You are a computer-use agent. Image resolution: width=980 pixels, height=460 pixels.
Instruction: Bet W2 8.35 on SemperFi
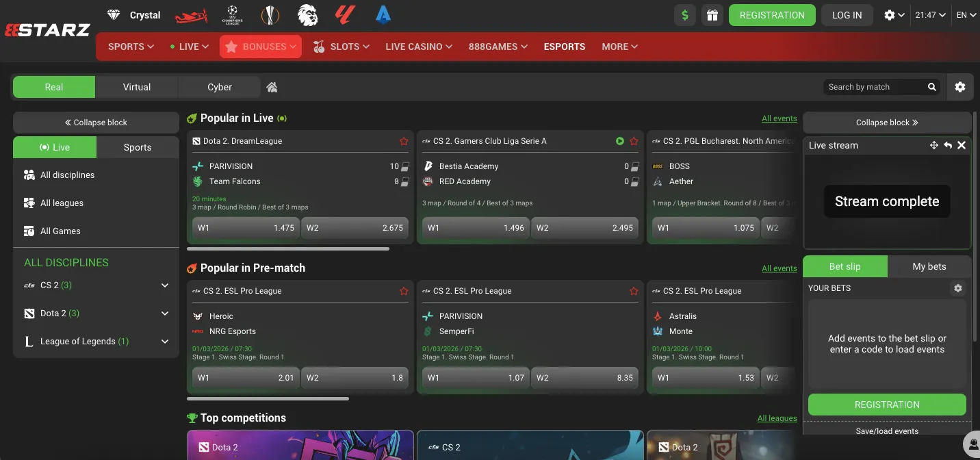click(584, 378)
